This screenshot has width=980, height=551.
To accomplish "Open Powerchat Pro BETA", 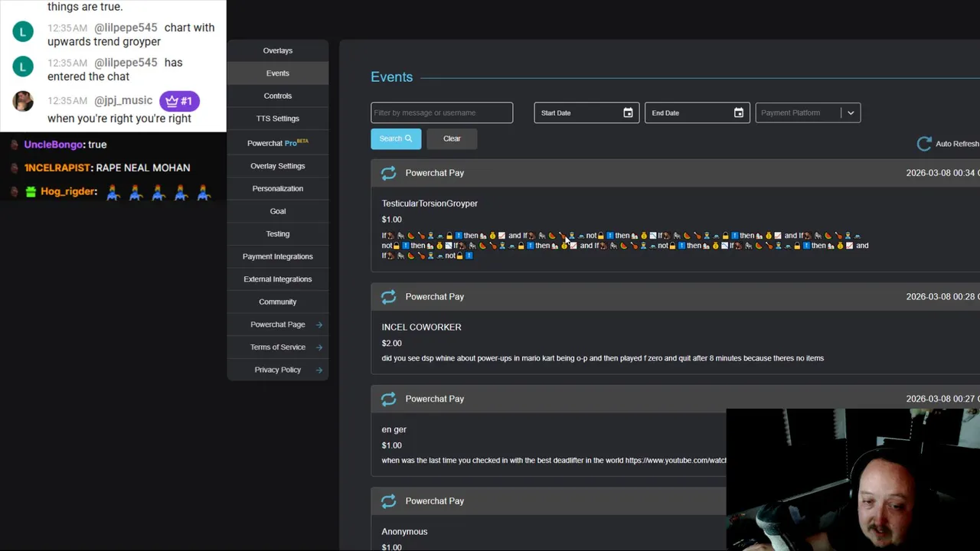I will point(278,143).
